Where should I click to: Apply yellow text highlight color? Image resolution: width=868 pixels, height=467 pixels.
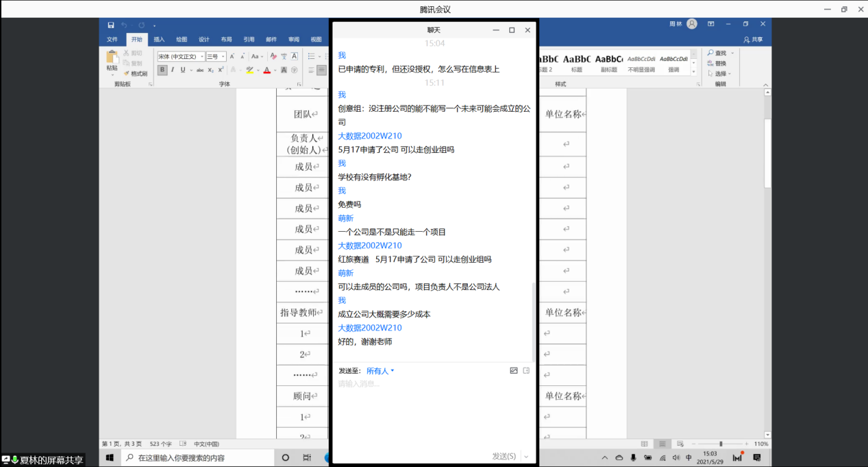[249, 69]
